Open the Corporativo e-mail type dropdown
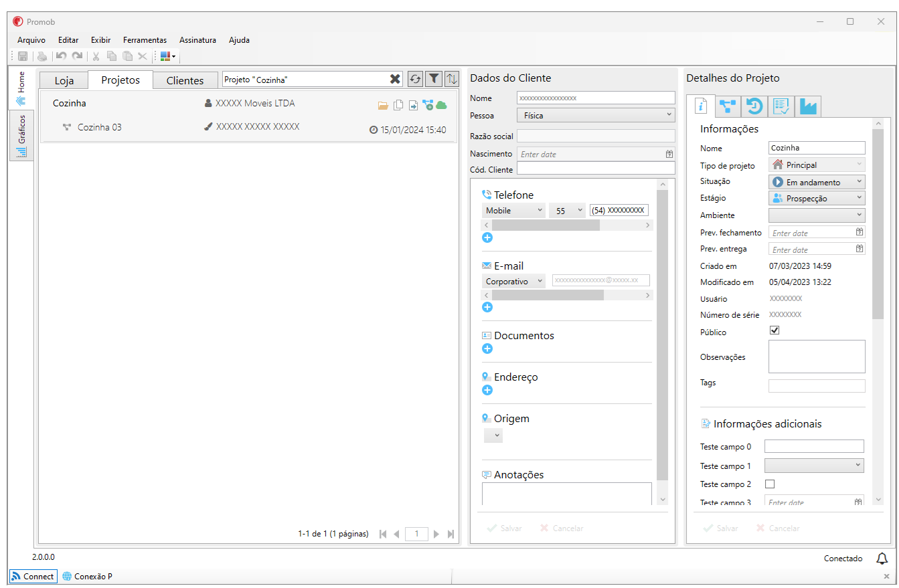Screen dimensions: 899x588 click(513, 281)
